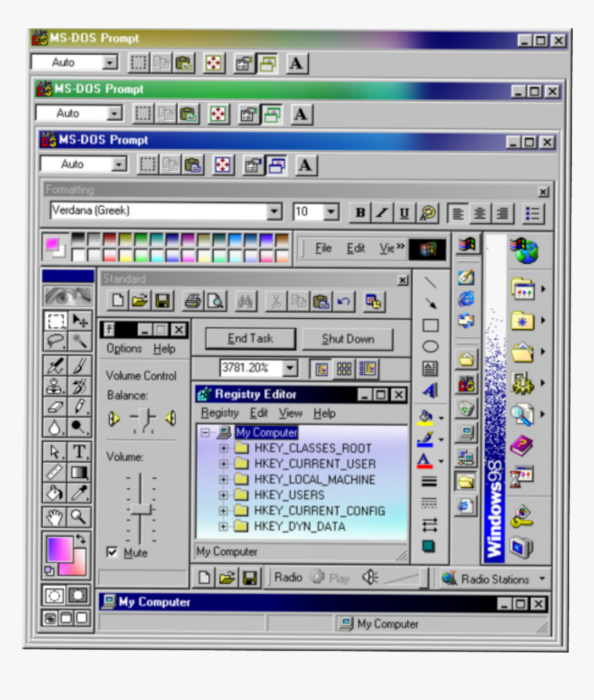Toggle Italic in Formatting toolbar

pyautogui.click(x=382, y=213)
